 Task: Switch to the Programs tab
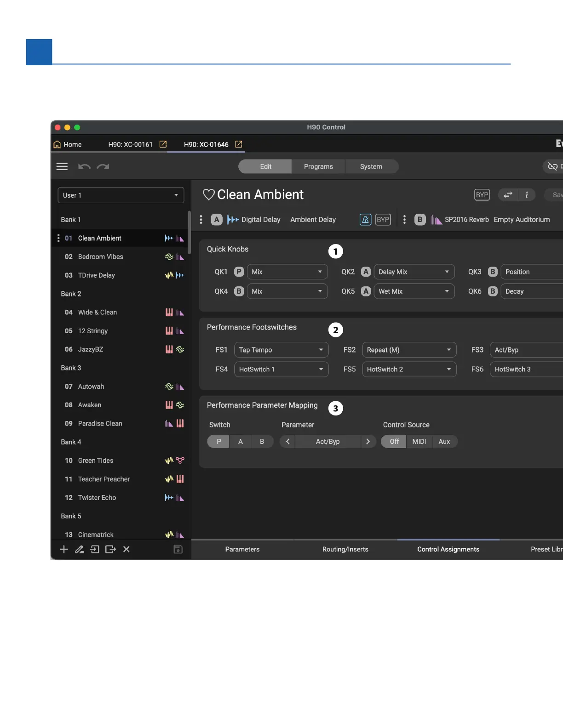(318, 166)
